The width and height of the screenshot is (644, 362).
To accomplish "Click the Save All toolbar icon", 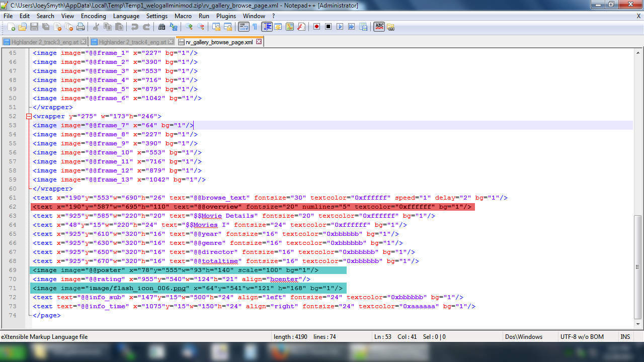I will (46, 27).
